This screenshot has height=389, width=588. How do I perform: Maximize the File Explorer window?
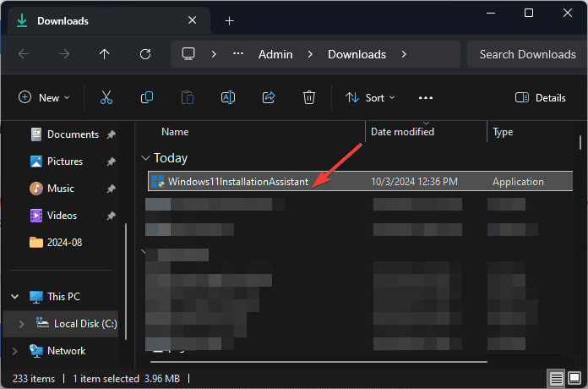click(x=529, y=14)
